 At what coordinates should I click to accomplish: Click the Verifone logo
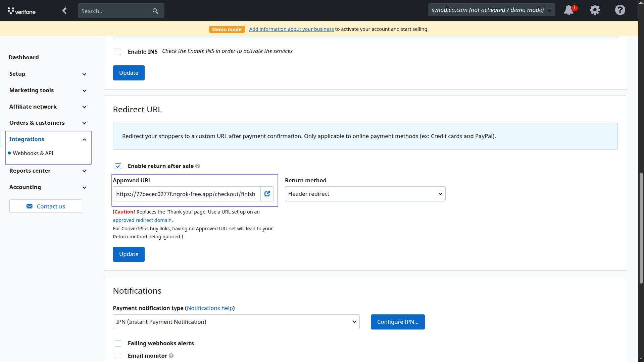(22, 11)
